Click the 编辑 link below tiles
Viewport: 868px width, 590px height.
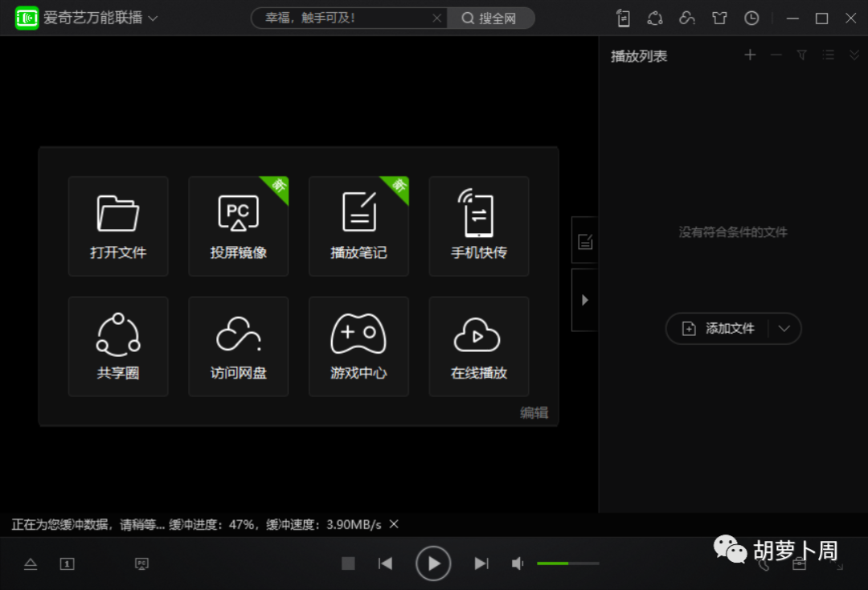(534, 412)
